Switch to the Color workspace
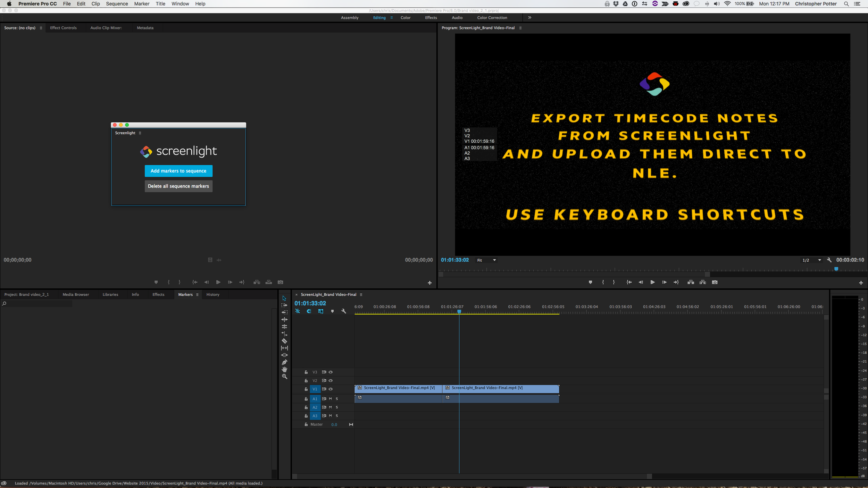This screenshot has height=488, width=868. pyautogui.click(x=405, y=18)
